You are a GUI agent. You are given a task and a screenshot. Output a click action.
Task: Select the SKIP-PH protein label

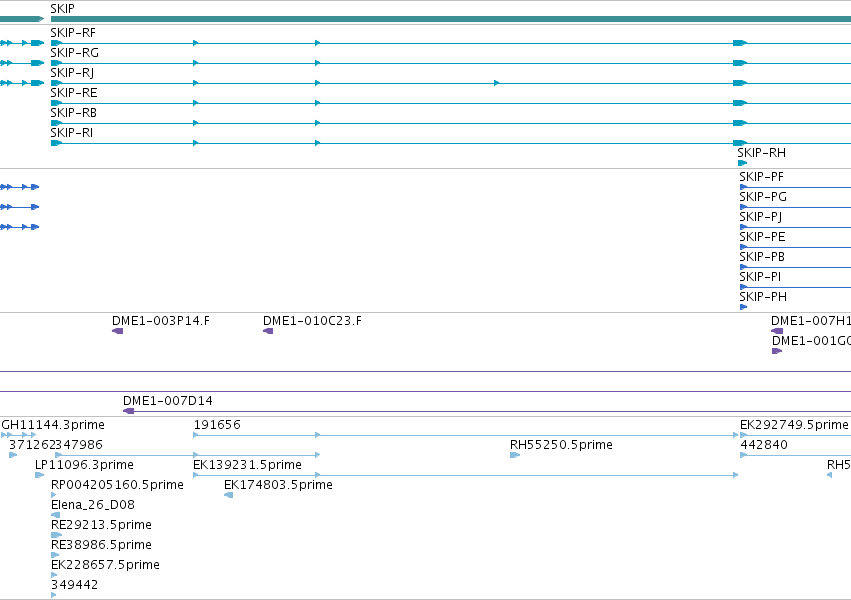pos(763,297)
